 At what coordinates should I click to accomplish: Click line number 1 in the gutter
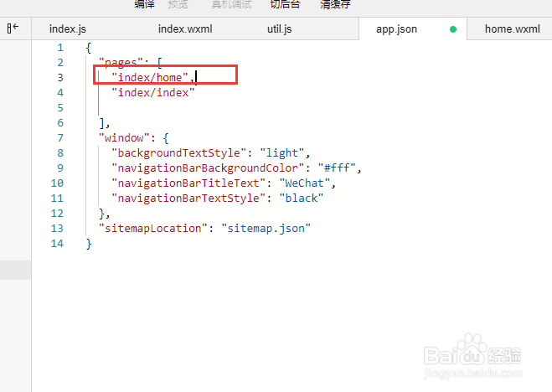tap(60, 48)
